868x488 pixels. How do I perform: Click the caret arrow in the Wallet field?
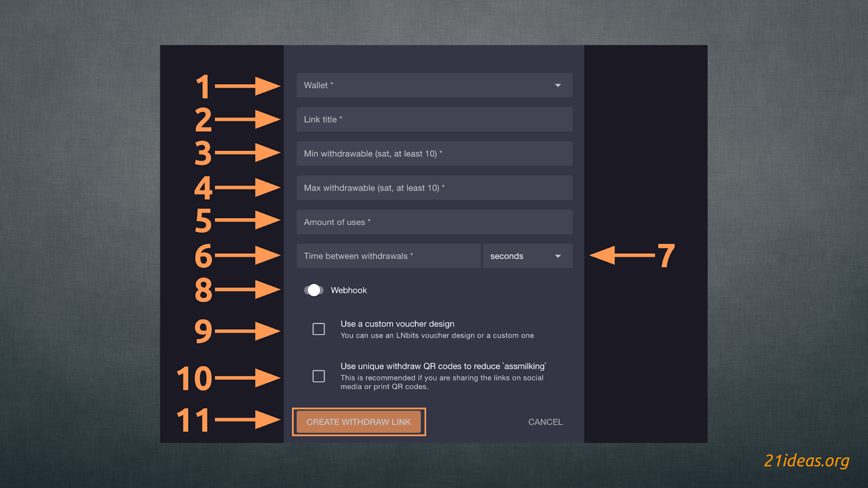coord(558,86)
